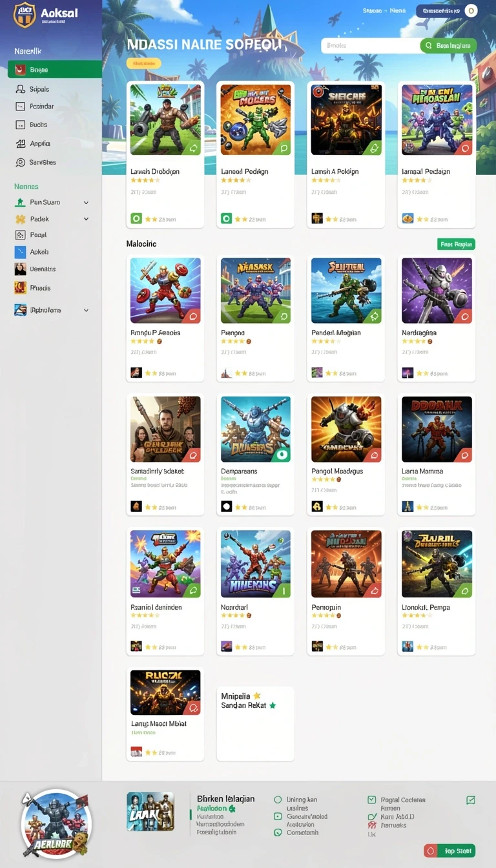Click star rating under Pendert Mogian
This screenshot has height=868, width=496.
coord(325,341)
